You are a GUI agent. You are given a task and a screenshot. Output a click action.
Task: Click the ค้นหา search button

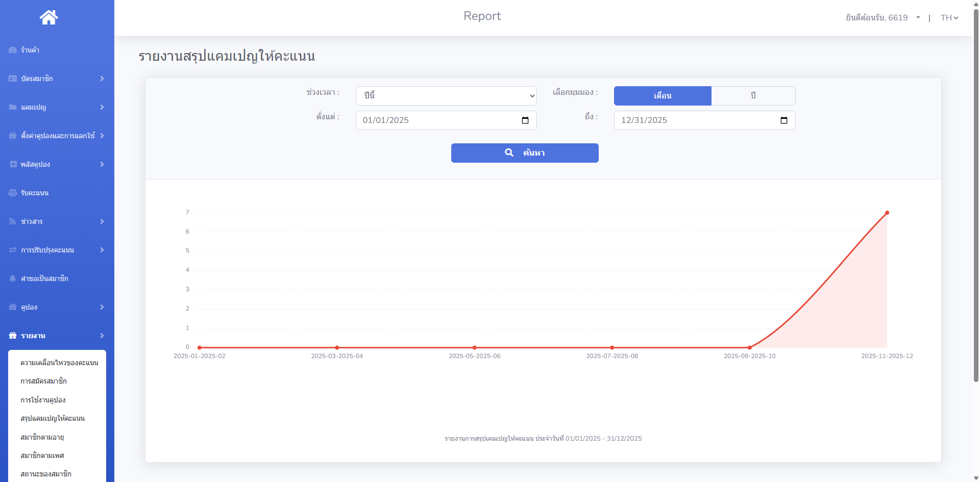pos(525,153)
